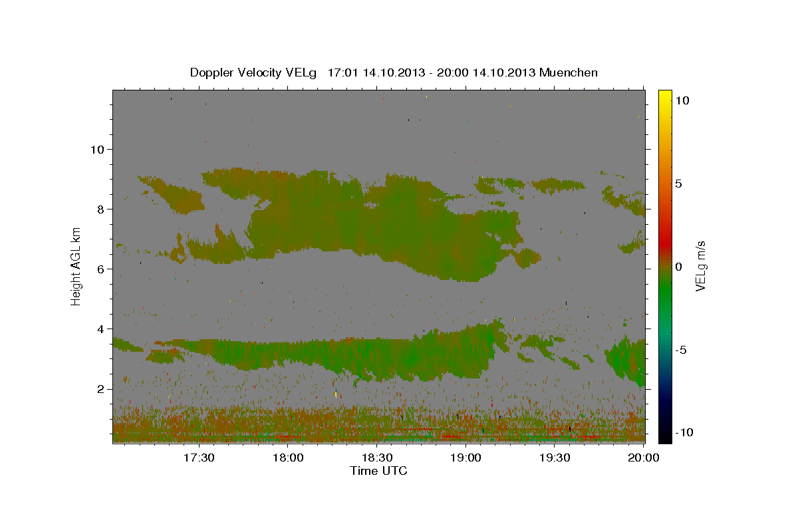Click the '18:30' time tick label

tap(377, 458)
